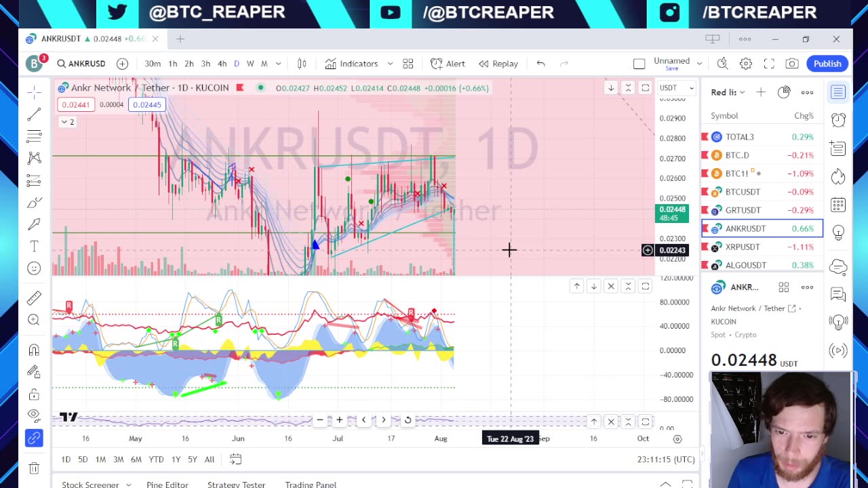Toggle lock all drawing tools

(x=34, y=394)
